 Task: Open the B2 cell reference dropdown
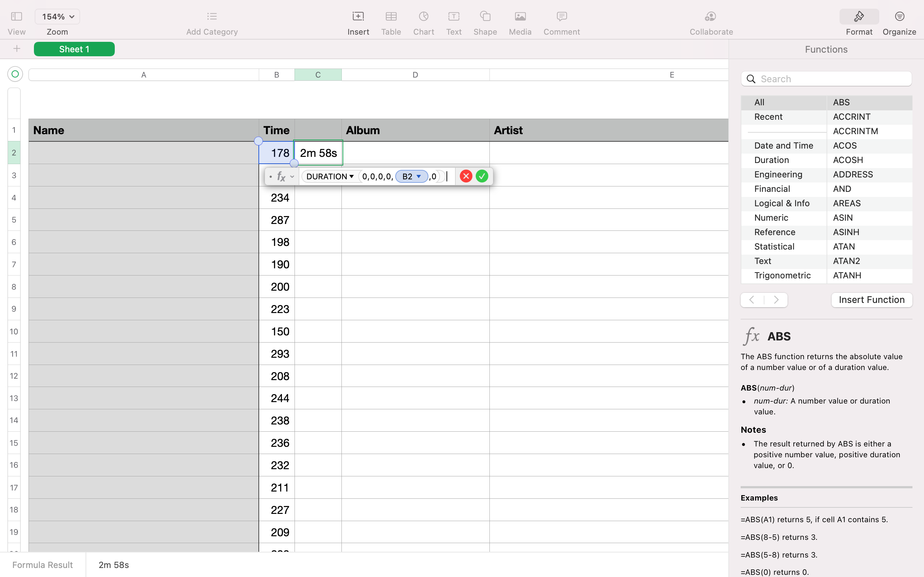click(418, 176)
